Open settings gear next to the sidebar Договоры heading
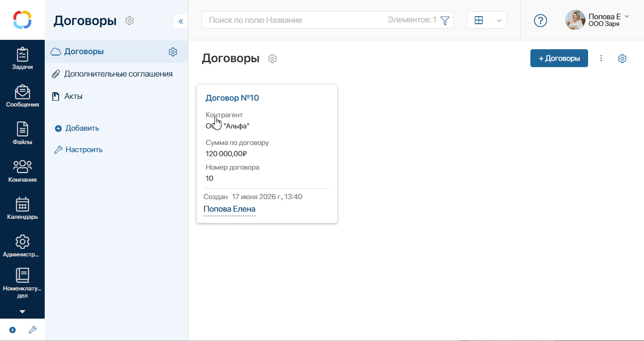 coord(130,21)
